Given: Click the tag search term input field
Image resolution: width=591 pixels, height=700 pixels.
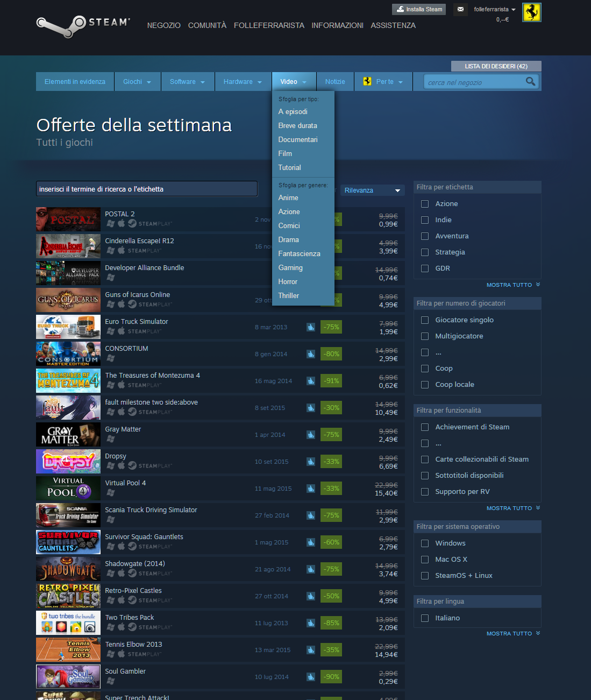Looking at the screenshot, I should pyautogui.click(x=147, y=189).
